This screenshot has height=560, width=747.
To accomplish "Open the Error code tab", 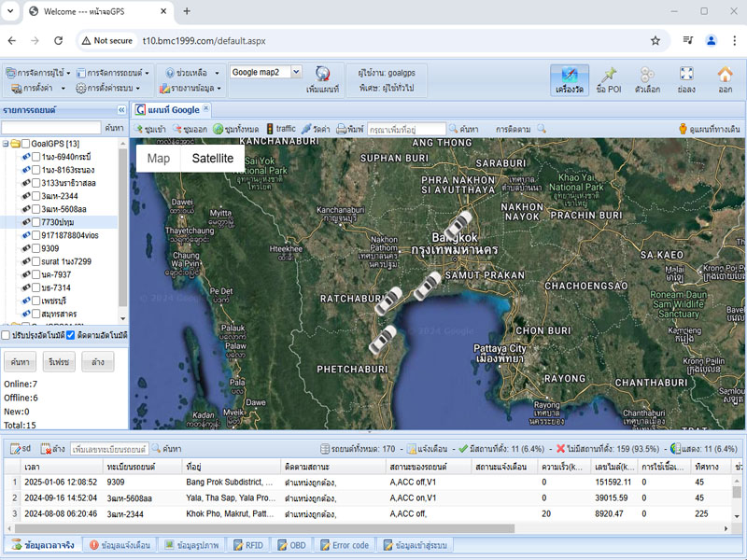I will point(345,545).
